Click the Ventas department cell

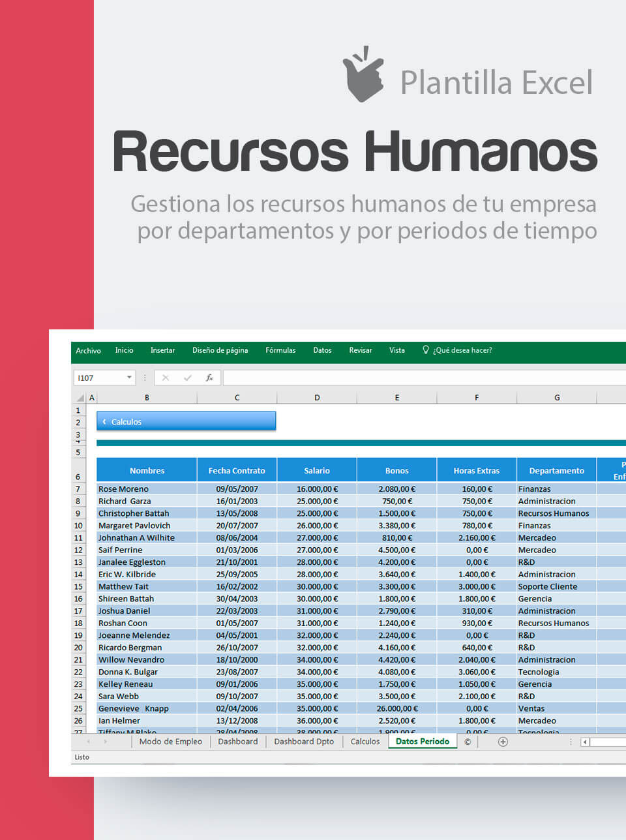[x=557, y=709]
